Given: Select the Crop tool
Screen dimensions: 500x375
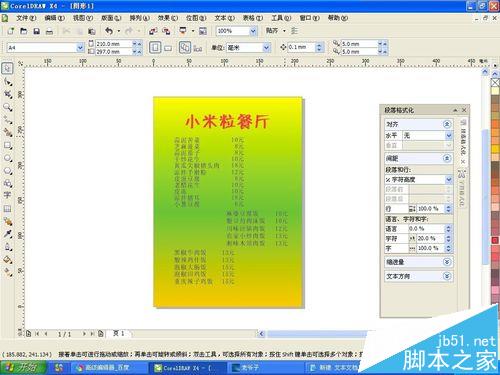Looking at the screenshot, I should (x=7, y=95).
